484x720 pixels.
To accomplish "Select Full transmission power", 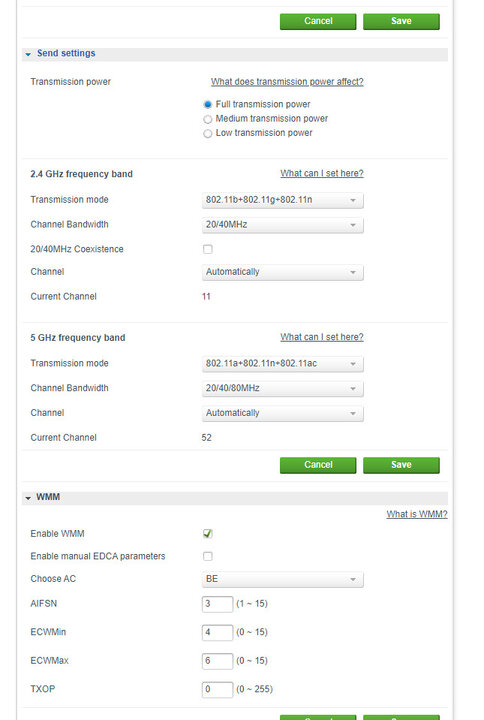I will tap(208, 105).
